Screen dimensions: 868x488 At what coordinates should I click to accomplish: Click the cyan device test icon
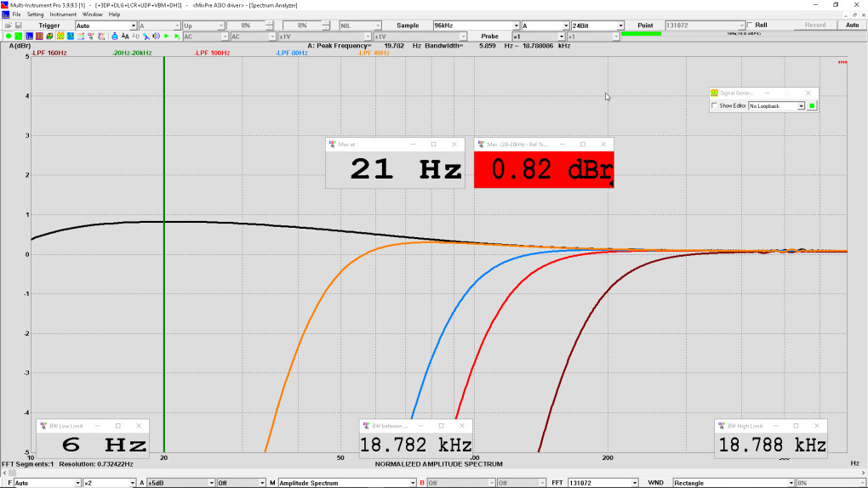71,37
